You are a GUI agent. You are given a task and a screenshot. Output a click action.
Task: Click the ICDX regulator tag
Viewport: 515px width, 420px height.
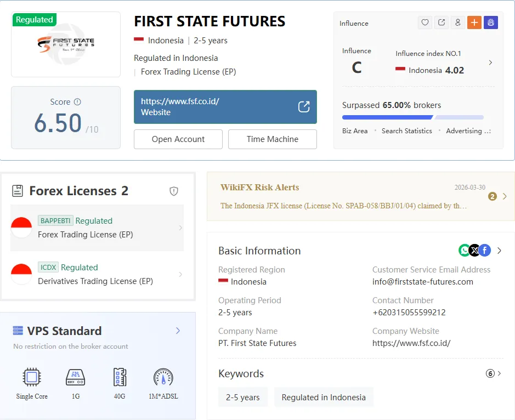tap(48, 268)
